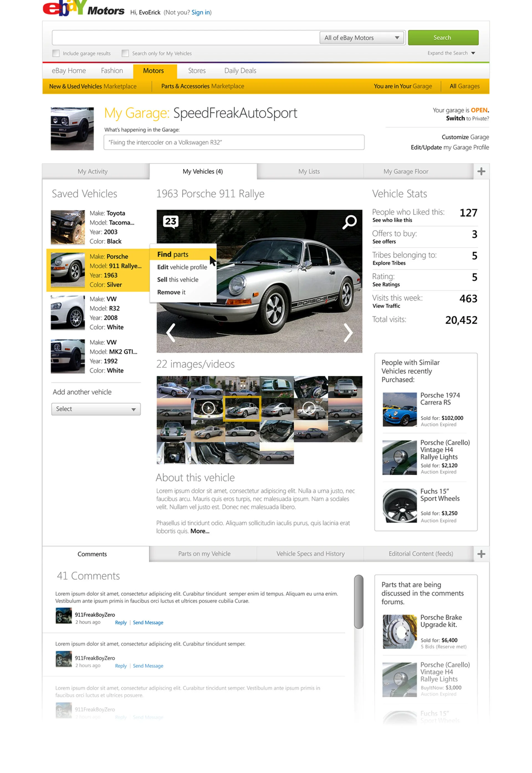The height and width of the screenshot is (773, 532).
Task: Open the 23 comments bubble on photo
Action: tap(171, 222)
